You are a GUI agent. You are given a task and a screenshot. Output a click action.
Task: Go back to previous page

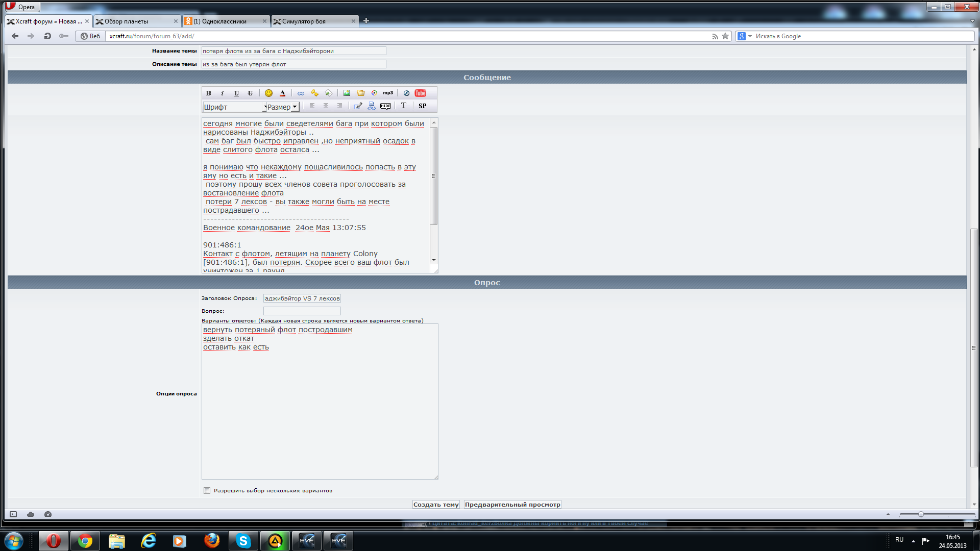(15, 36)
